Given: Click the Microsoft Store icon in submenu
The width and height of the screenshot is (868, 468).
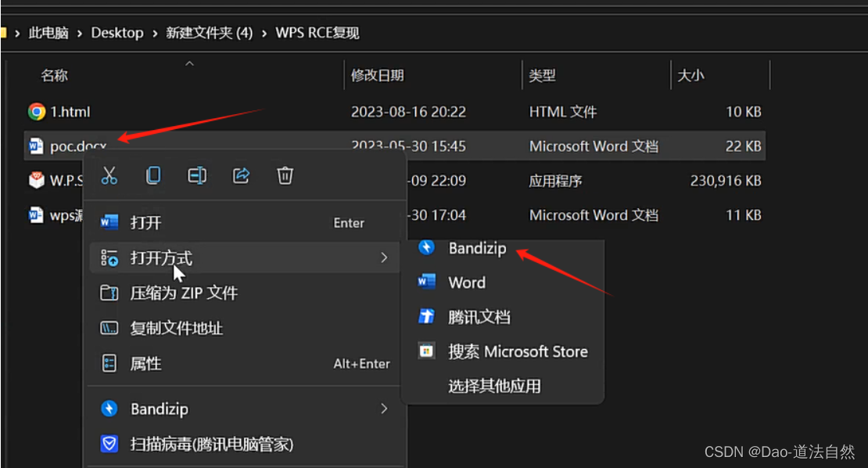Looking at the screenshot, I should click(426, 351).
